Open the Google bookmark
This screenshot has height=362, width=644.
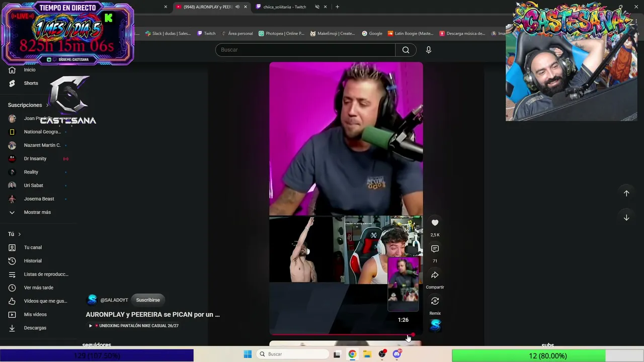click(372, 34)
